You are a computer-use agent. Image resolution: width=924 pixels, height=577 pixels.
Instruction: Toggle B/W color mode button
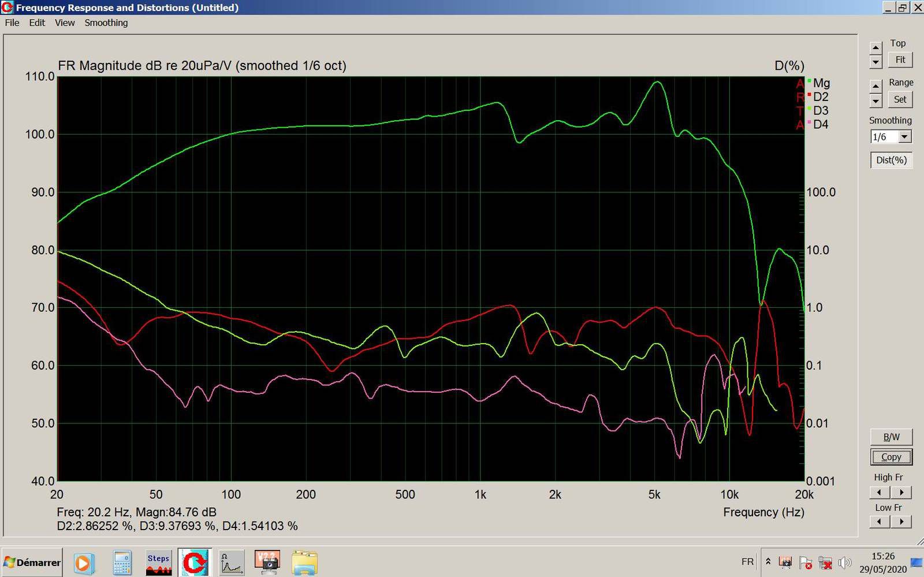[891, 437]
